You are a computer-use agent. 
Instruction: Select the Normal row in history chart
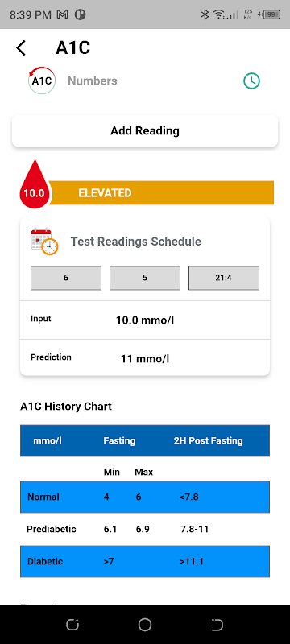(145, 497)
